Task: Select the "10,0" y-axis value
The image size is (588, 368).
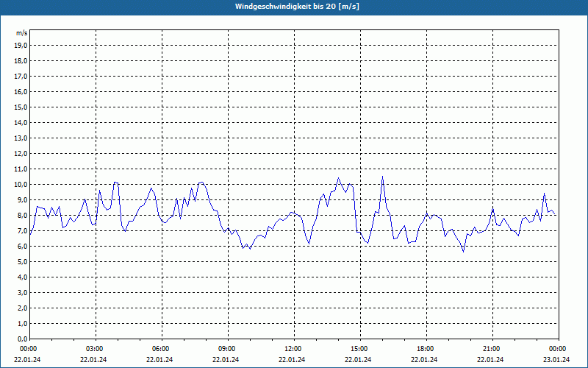Action: 21,185
